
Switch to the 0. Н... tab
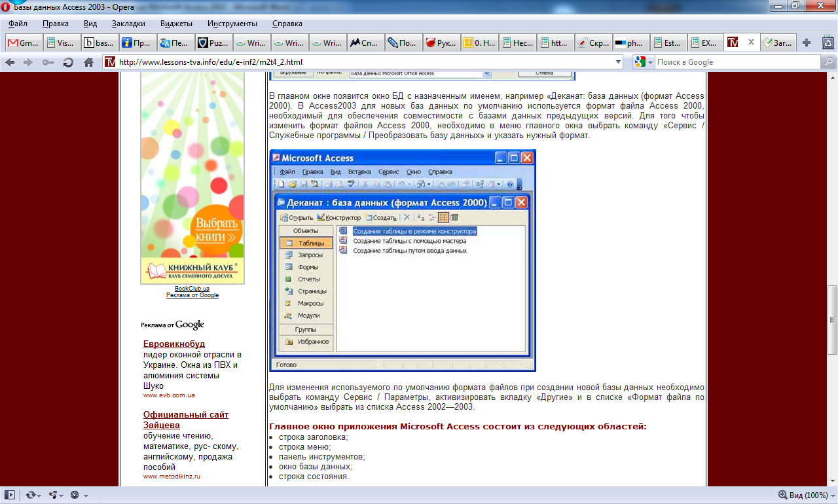pos(479,43)
